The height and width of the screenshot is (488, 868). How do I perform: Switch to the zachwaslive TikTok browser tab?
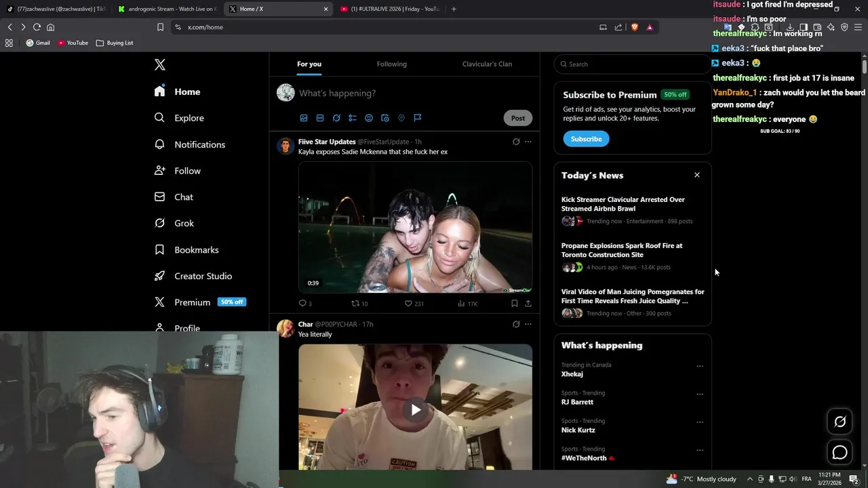click(x=56, y=9)
